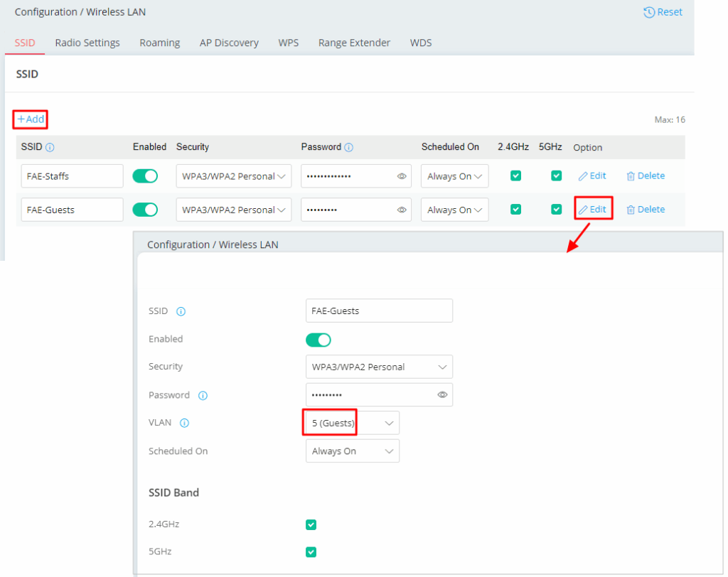
Task: Uncheck 2.4GHz for FAE-Guests row
Action: pos(516,210)
